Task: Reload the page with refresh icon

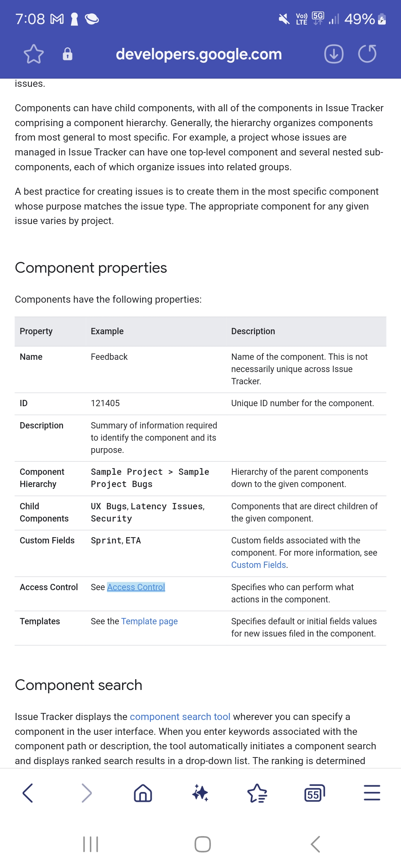Action: tap(367, 54)
